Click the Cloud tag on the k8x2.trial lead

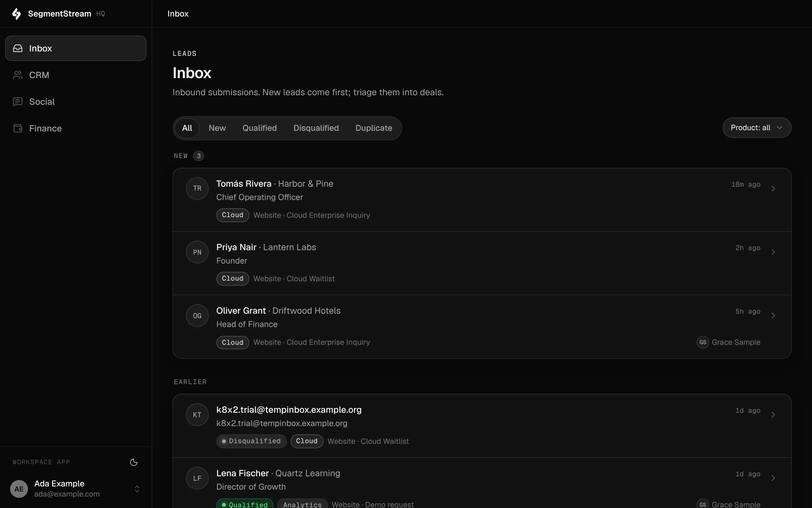[307, 441]
